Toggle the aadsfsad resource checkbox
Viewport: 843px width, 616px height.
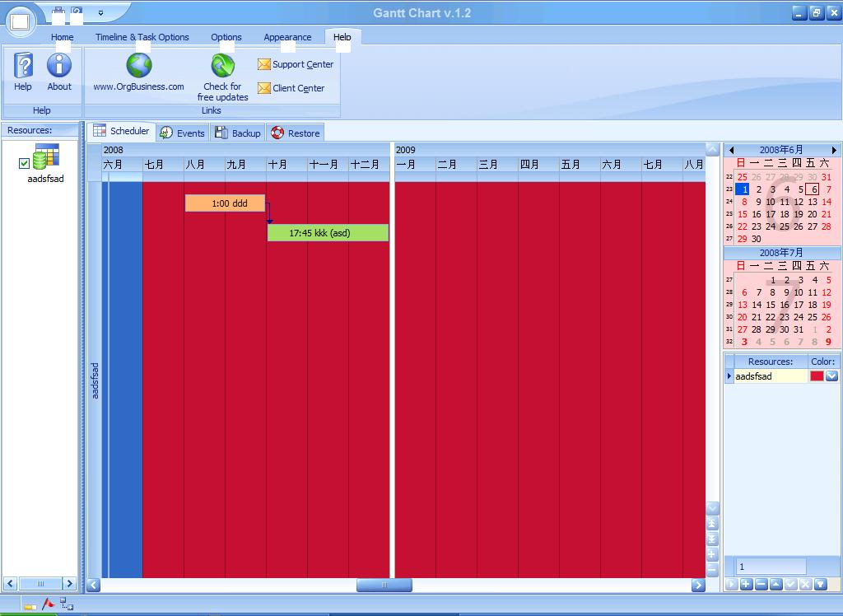point(24,163)
